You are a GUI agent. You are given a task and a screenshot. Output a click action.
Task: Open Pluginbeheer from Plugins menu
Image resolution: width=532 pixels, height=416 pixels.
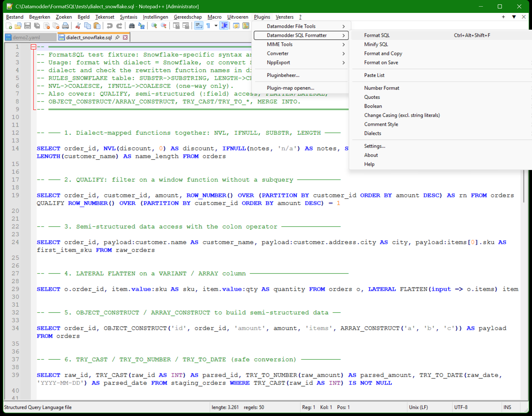coord(301,75)
